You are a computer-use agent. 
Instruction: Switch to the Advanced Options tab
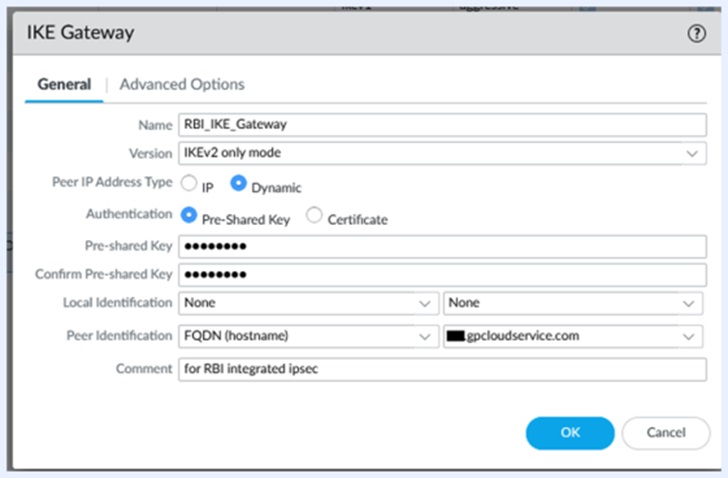(x=182, y=85)
